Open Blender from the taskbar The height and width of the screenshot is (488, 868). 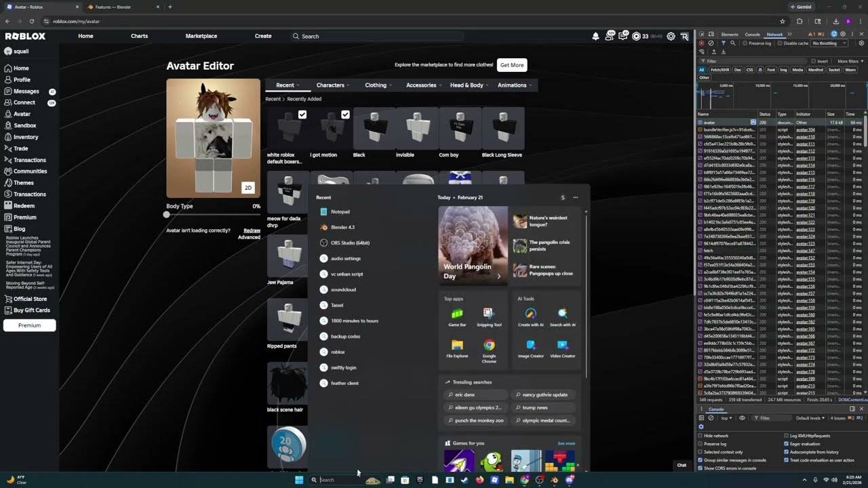(555, 480)
